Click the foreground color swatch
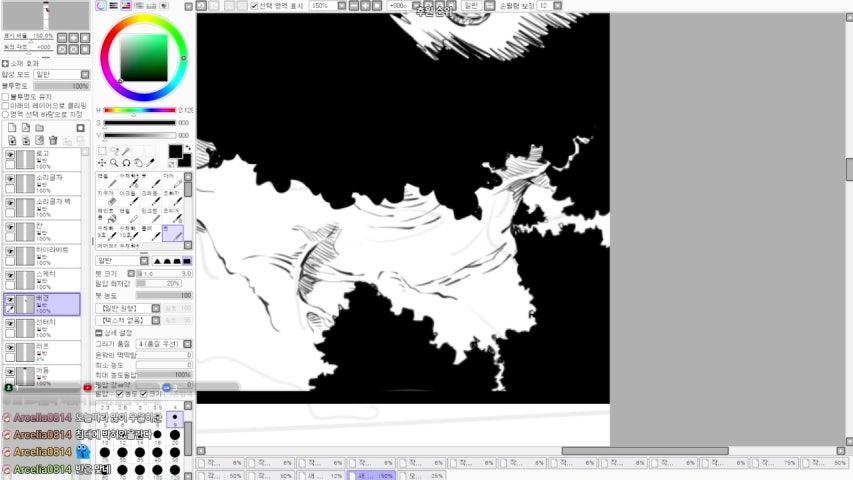Screen dimensions: 853x480 click(x=175, y=152)
